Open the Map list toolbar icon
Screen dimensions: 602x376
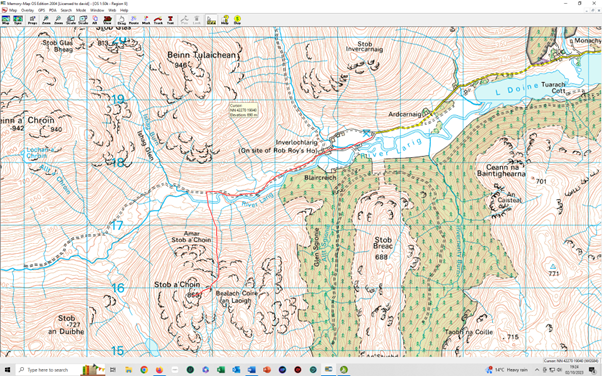[x=6, y=20]
